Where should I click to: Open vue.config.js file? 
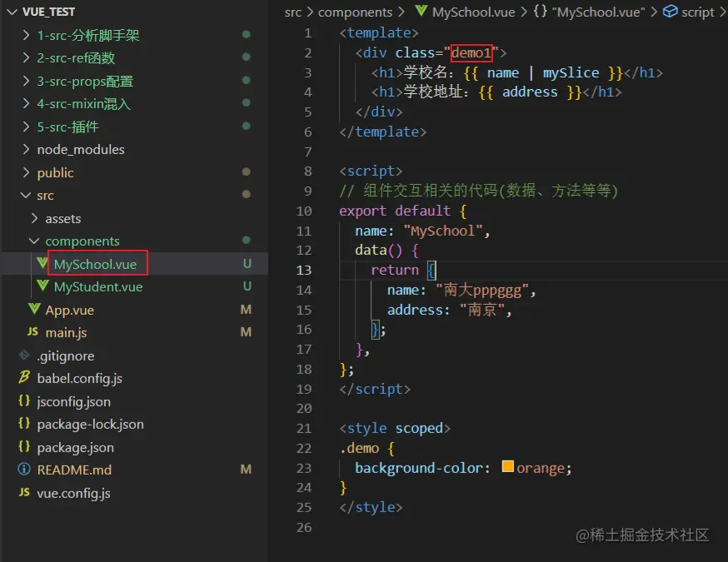click(74, 494)
